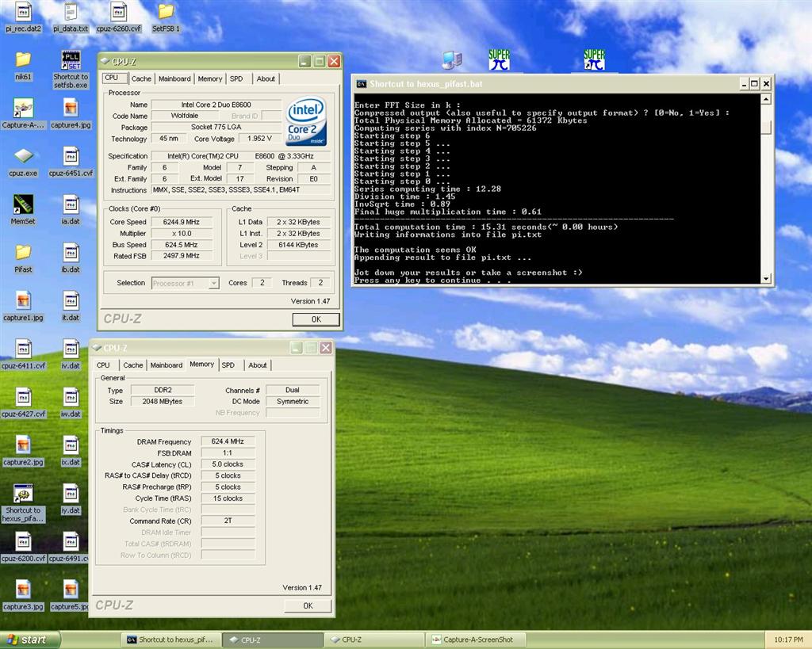Click OK in the lower CPU-Z Memory window
Screen dimensions: 812x649
308,605
